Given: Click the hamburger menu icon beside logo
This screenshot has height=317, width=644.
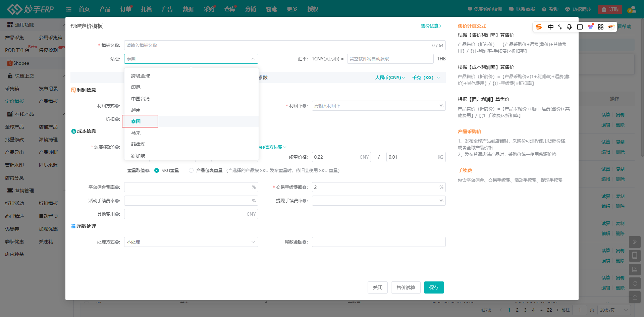Looking at the screenshot, I should [x=69, y=9].
